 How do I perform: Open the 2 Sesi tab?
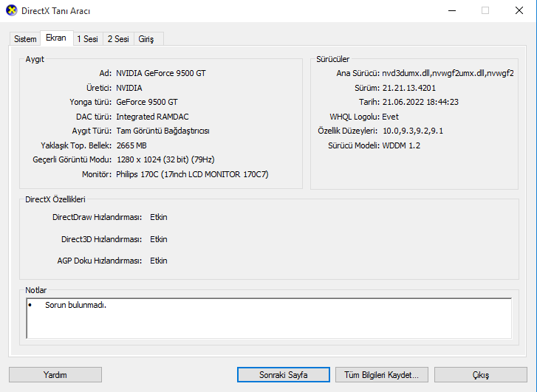pyautogui.click(x=118, y=39)
